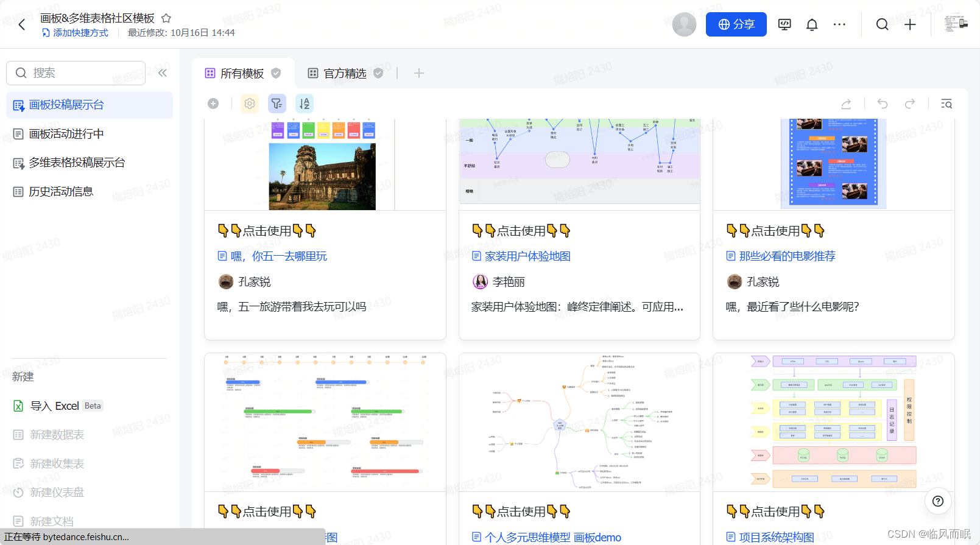
Task: Click author 李艳丽 on the card
Action: coord(499,282)
